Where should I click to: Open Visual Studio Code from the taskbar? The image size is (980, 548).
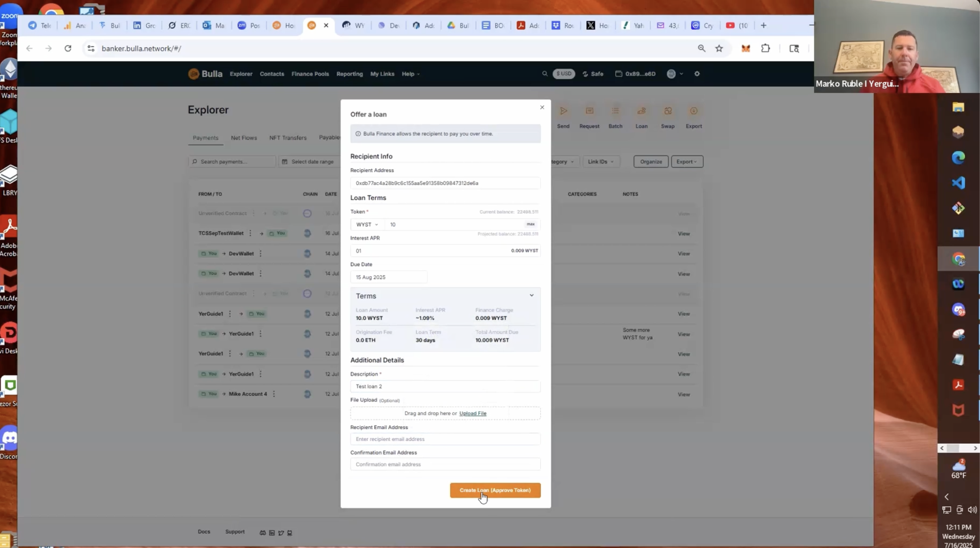click(x=958, y=183)
